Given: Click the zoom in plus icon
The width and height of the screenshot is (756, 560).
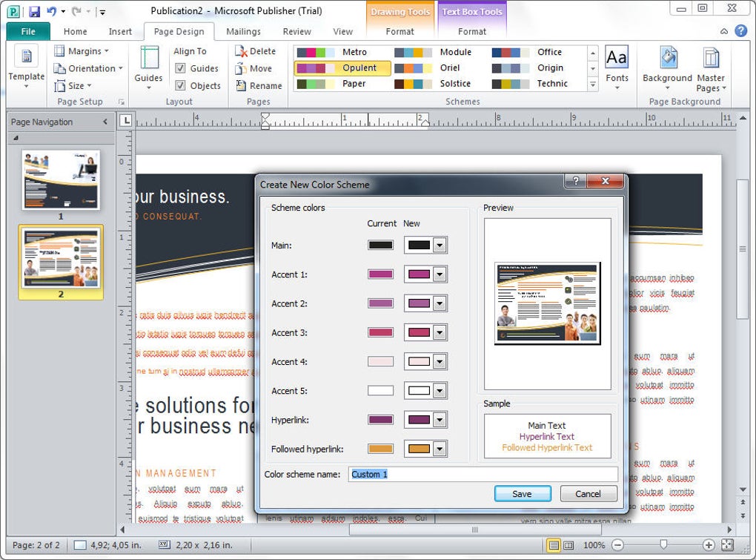Looking at the screenshot, I should pyautogui.click(x=709, y=545).
